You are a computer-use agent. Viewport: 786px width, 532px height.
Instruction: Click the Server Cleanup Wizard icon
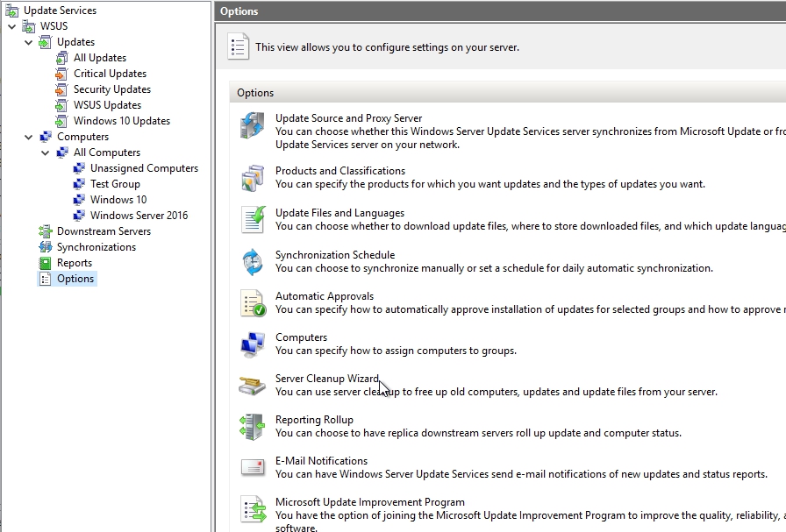pos(252,386)
